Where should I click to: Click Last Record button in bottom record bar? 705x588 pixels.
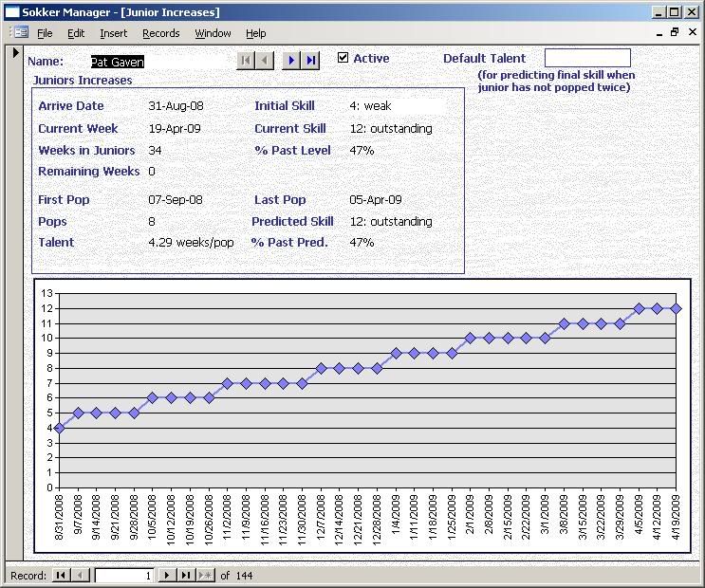186,576
